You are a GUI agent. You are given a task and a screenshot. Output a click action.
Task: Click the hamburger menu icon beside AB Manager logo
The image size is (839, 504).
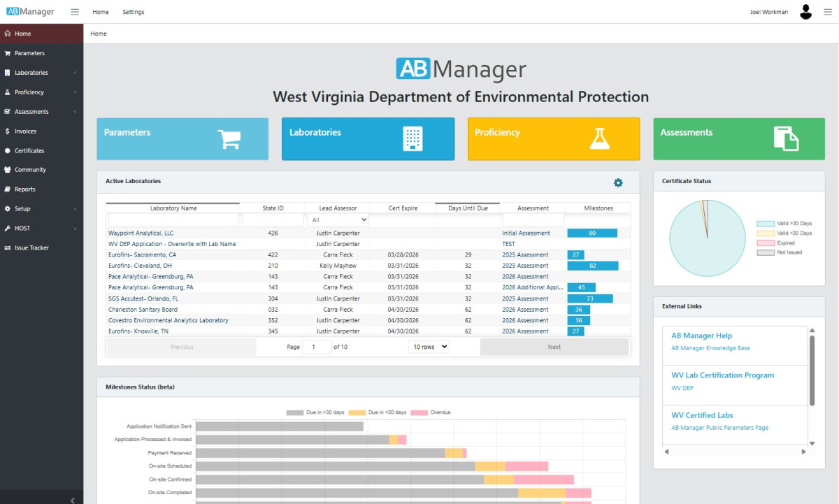tap(75, 12)
